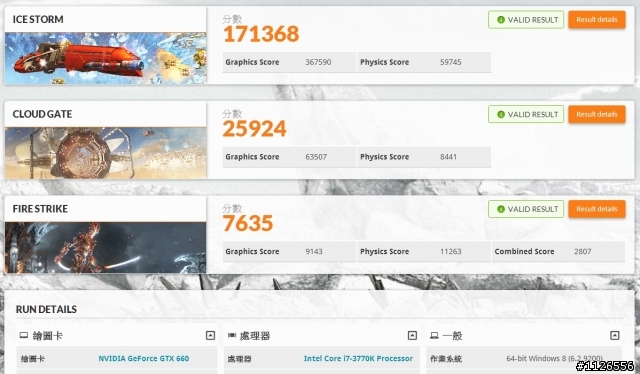The width and height of the screenshot is (640, 374).
Task: Click the laptop icon beside 一般
Action: click(x=434, y=336)
